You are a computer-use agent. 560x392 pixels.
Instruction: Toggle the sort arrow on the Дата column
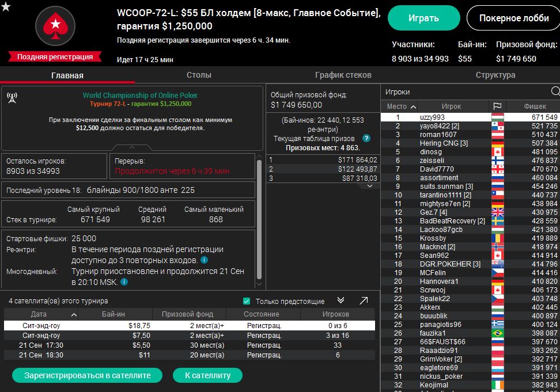tap(74, 314)
